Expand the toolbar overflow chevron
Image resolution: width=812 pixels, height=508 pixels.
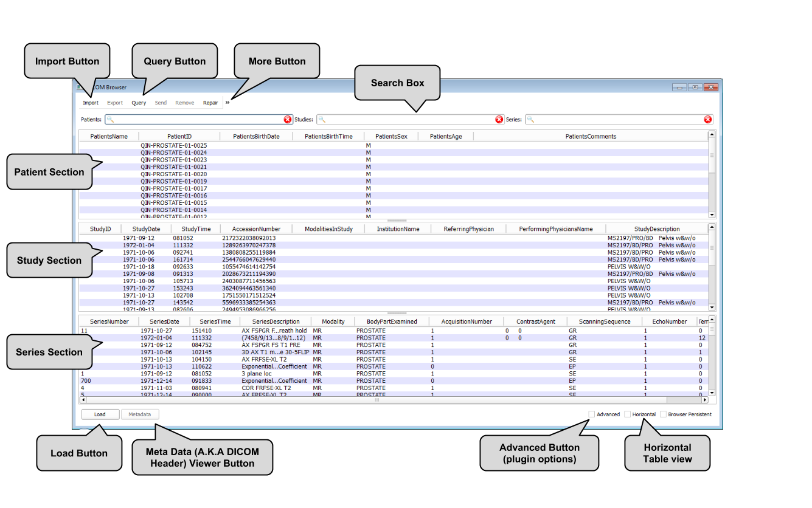point(227,103)
